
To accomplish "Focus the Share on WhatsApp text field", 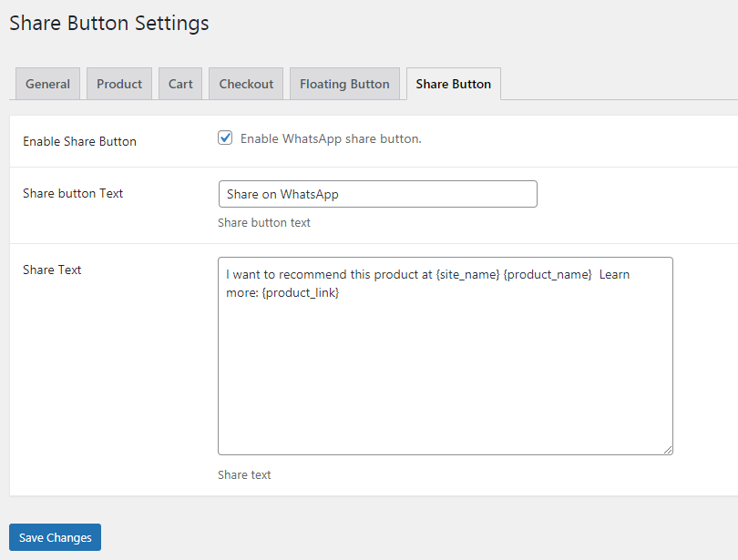I will click(x=377, y=194).
